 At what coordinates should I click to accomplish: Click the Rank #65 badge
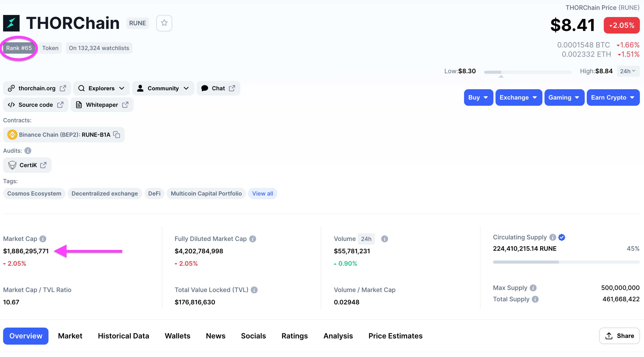(19, 48)
